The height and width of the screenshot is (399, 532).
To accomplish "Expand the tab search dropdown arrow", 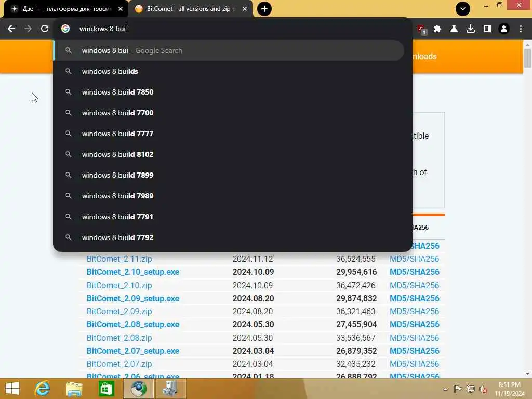I will [463, 9].
